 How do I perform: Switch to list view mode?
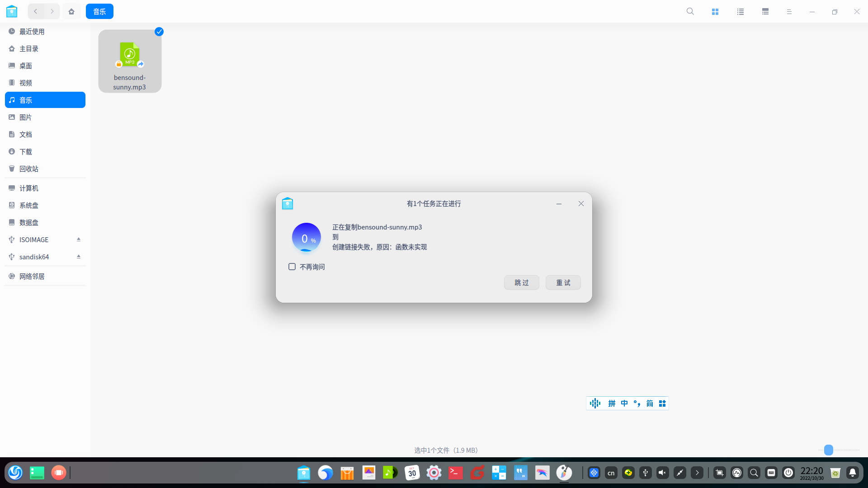click(x=740, y=11)
